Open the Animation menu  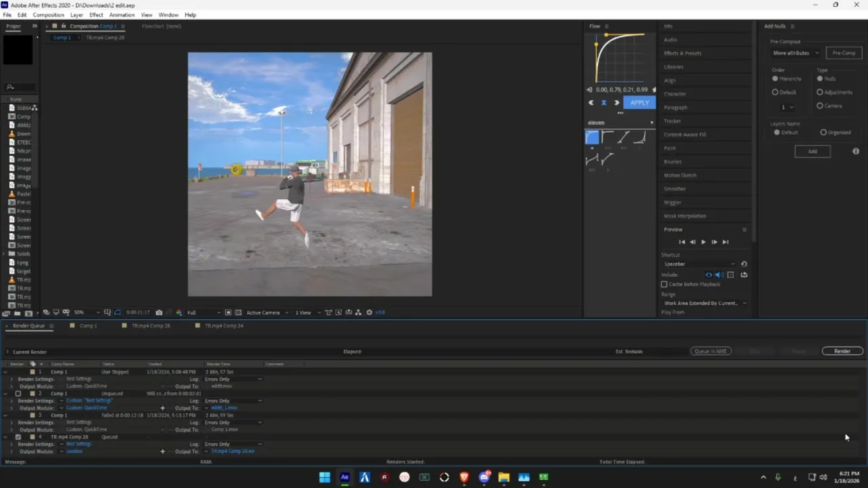click(x=121, y=15)
